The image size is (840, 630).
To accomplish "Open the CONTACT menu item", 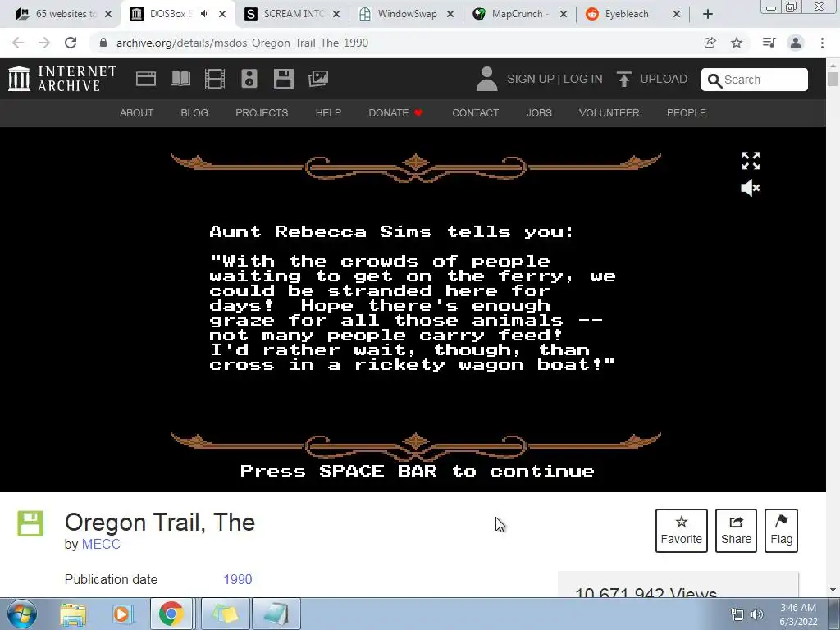I will (x=475, y=113).
